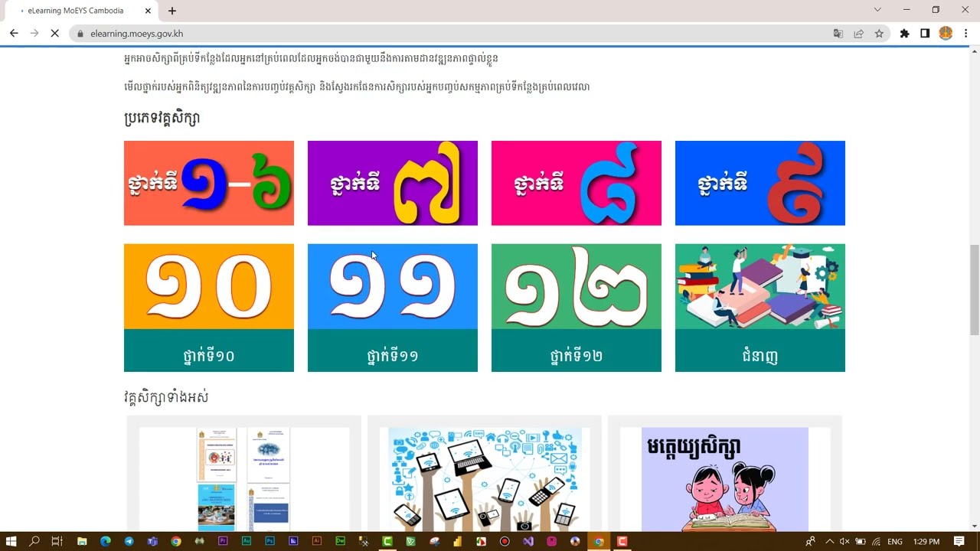Open People icon in taskbar
Viewport: 980px width, 551px height.
(x=811, y=541)
